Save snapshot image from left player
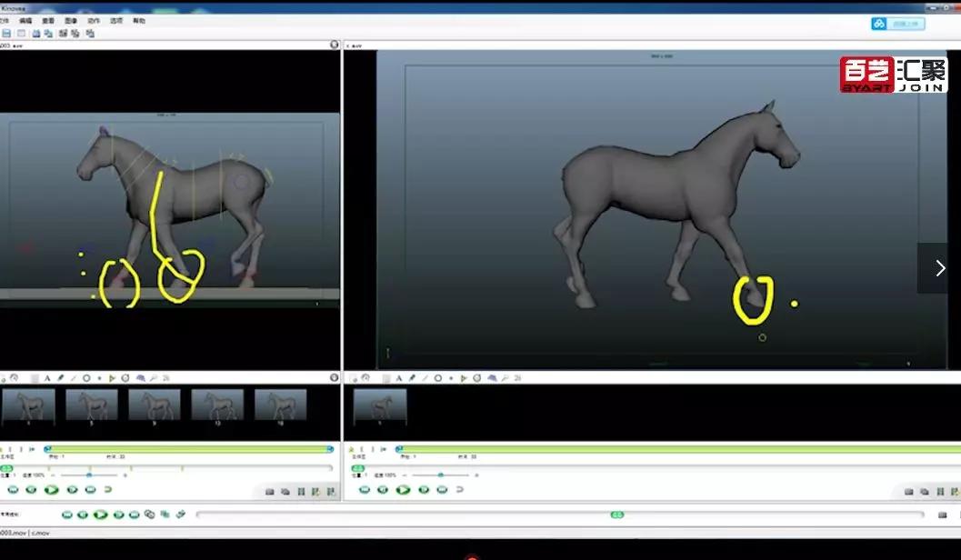Viewport: 961px width, 560px height. point(270,492)
